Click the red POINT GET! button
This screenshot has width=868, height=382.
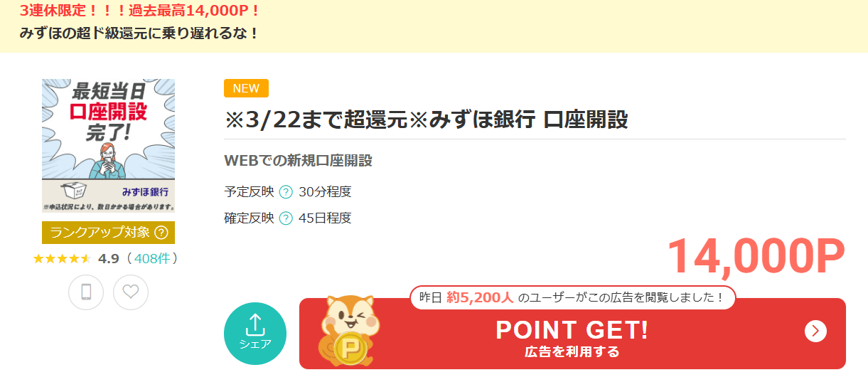[572, 334]
